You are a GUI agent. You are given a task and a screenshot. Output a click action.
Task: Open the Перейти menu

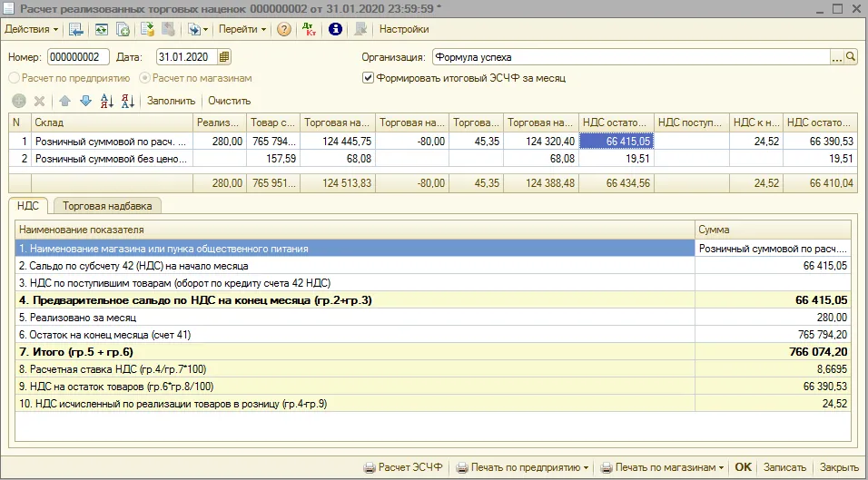[242, 29]
